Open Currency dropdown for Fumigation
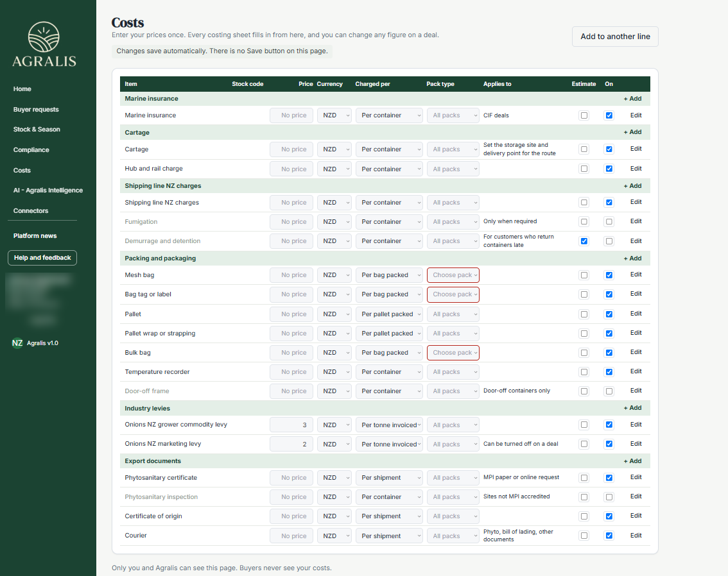The image size is (728, 576). (334, 222)
